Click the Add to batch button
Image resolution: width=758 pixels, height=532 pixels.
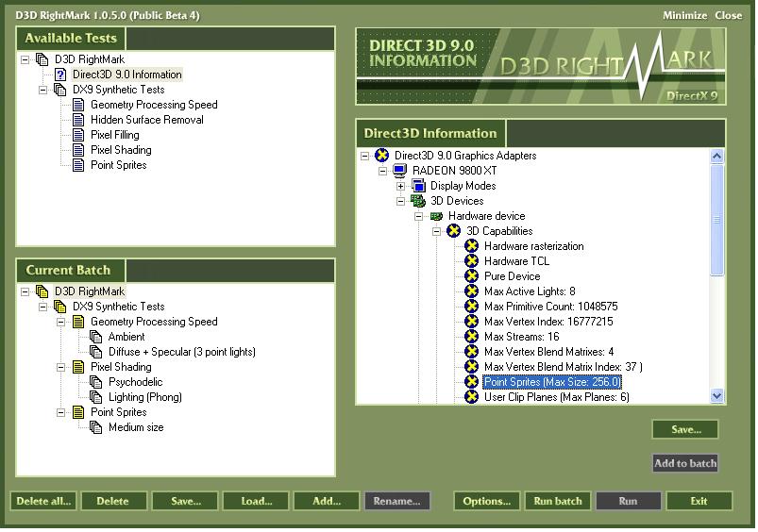point(685,463)
